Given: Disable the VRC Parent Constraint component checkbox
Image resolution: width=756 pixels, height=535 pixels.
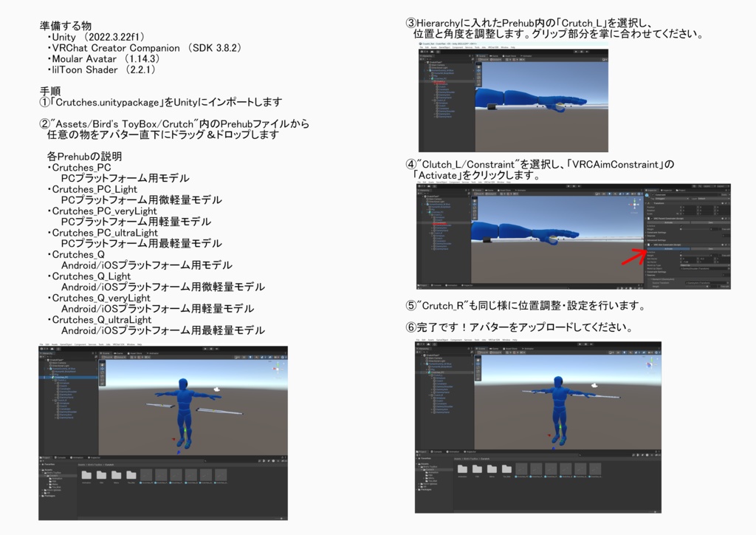Looking at the screenshot, I should [652, 219].
